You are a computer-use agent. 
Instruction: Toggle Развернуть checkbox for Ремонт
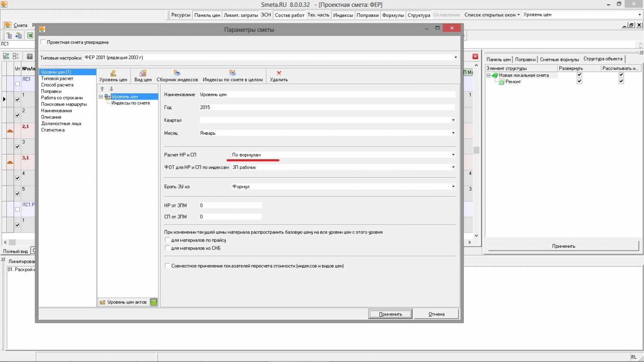[579, 82]
